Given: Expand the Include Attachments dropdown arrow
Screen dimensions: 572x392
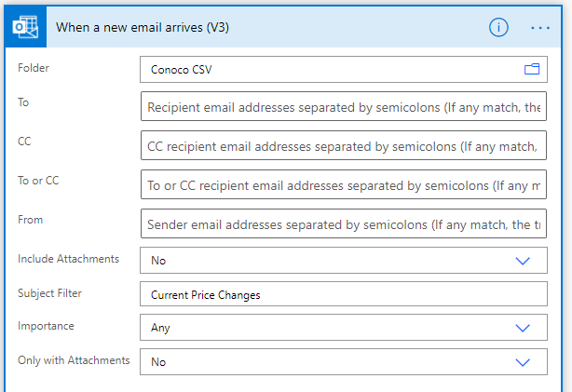Looking at the screenshot, I should coord(523,261).
